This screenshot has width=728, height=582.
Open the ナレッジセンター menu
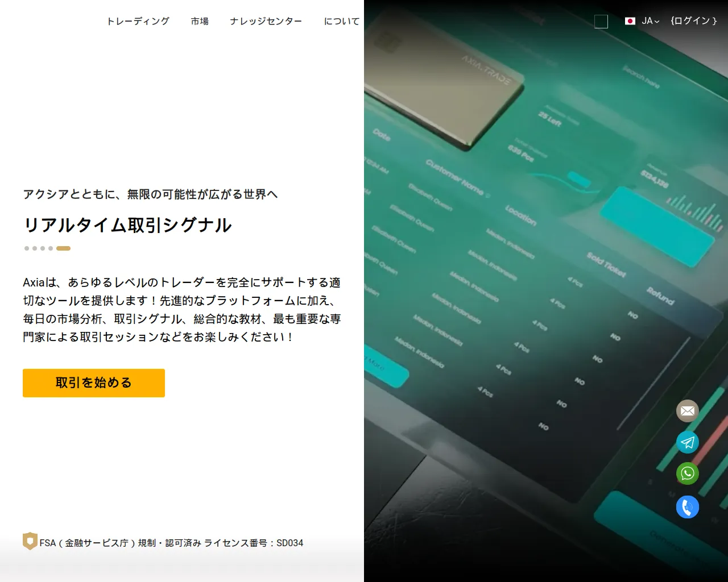[x=266, y=21]
